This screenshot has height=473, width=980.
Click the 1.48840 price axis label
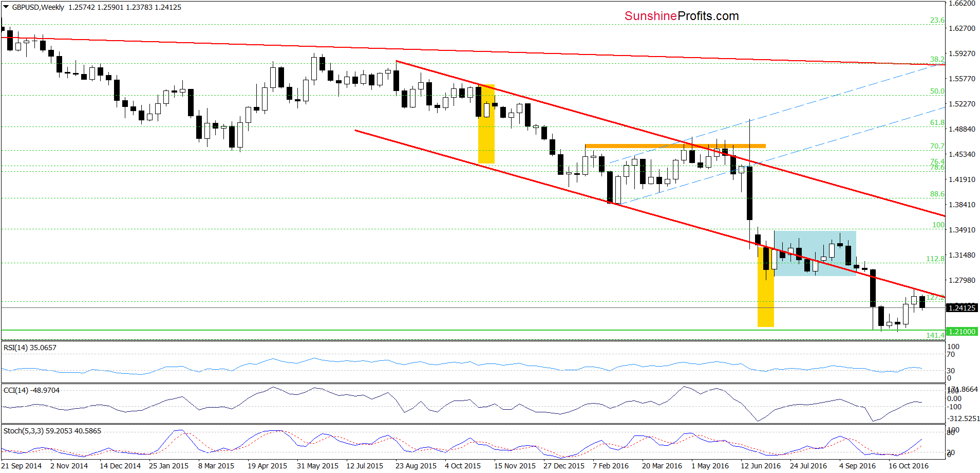tap(962, 129)
